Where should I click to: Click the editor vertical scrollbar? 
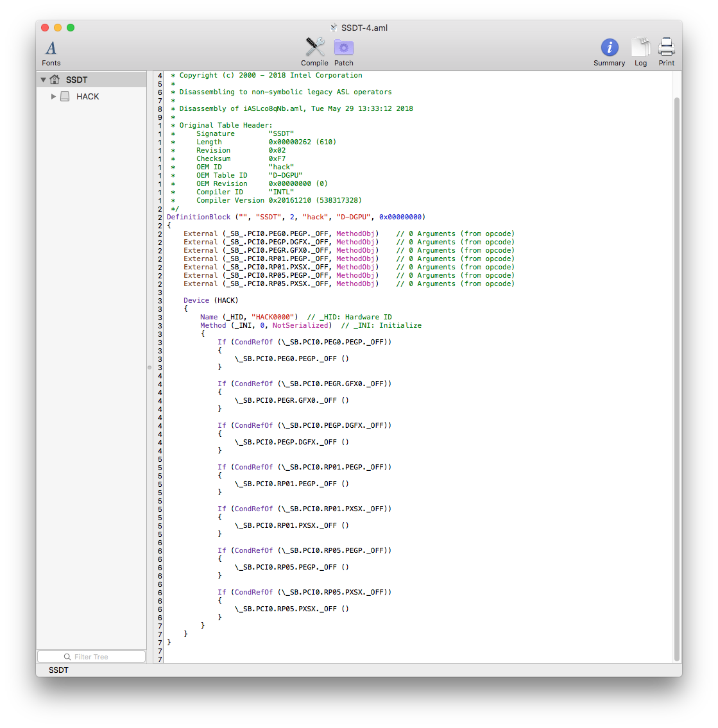(x=676, y=378)
